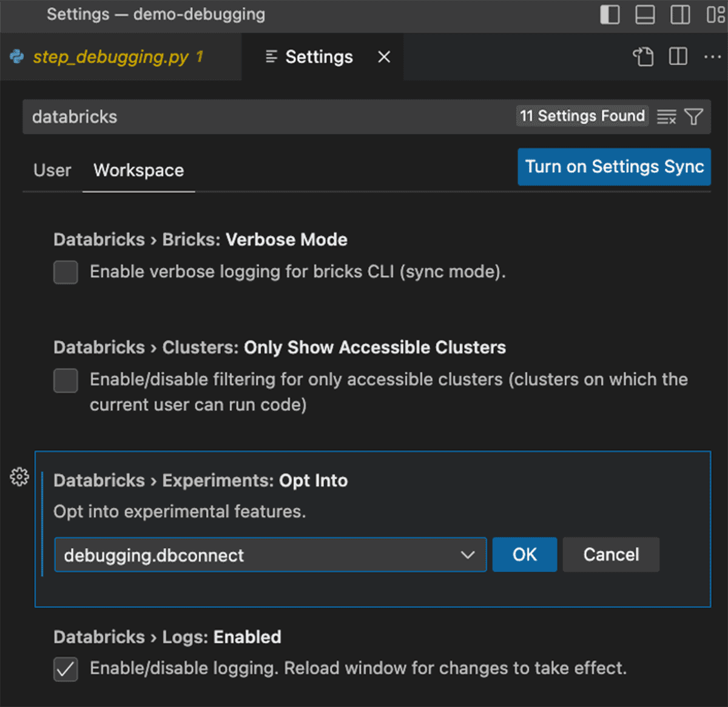Toggle the secondary side bar layout icon
This screenshot has width=728, height=707.
[680, 15]
